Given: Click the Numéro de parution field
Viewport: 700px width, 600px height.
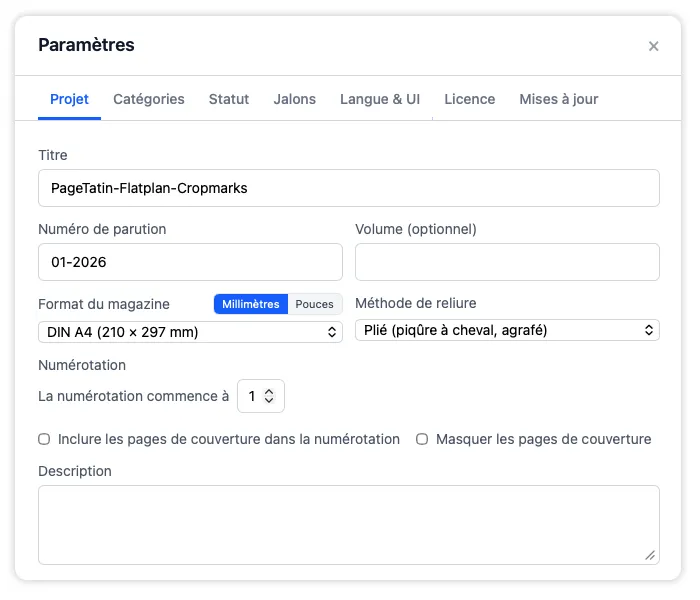Looking at the screenshot, I should (190, 262).
